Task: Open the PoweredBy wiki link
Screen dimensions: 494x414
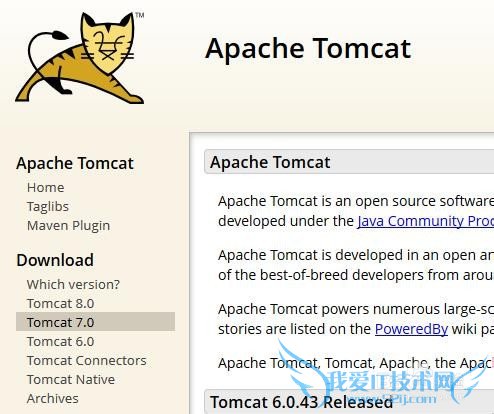Action: pyautogui.click(x=411, y=329)
